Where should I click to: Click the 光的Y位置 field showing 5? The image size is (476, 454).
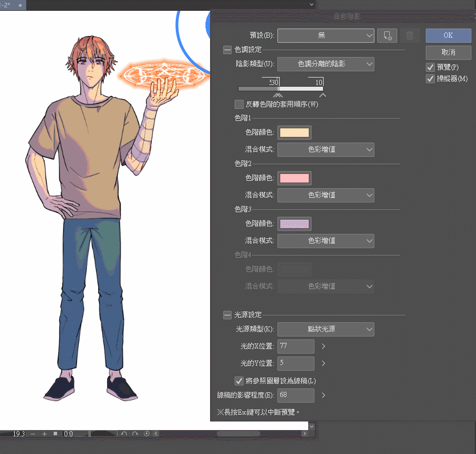point(296,363)
